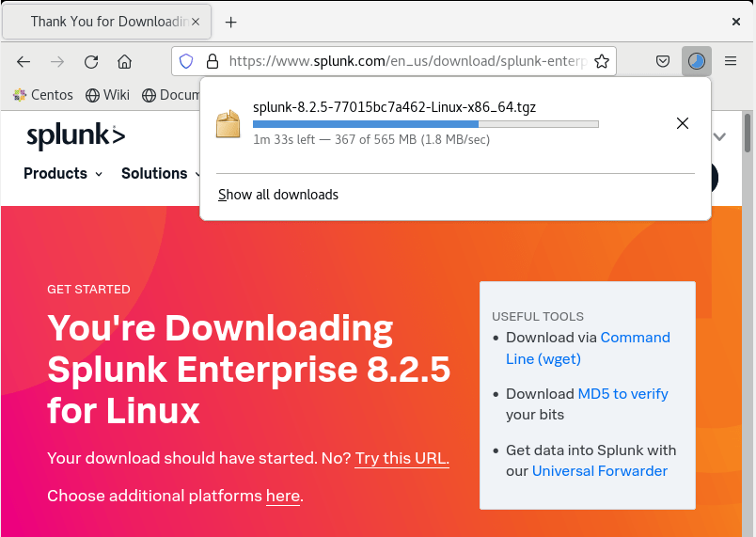Close the browser window

coord(735,22)
